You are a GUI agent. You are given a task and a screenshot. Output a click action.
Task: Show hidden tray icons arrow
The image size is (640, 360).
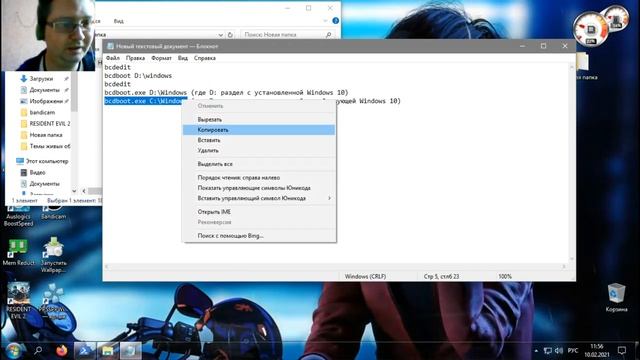[x=536, y=351]
